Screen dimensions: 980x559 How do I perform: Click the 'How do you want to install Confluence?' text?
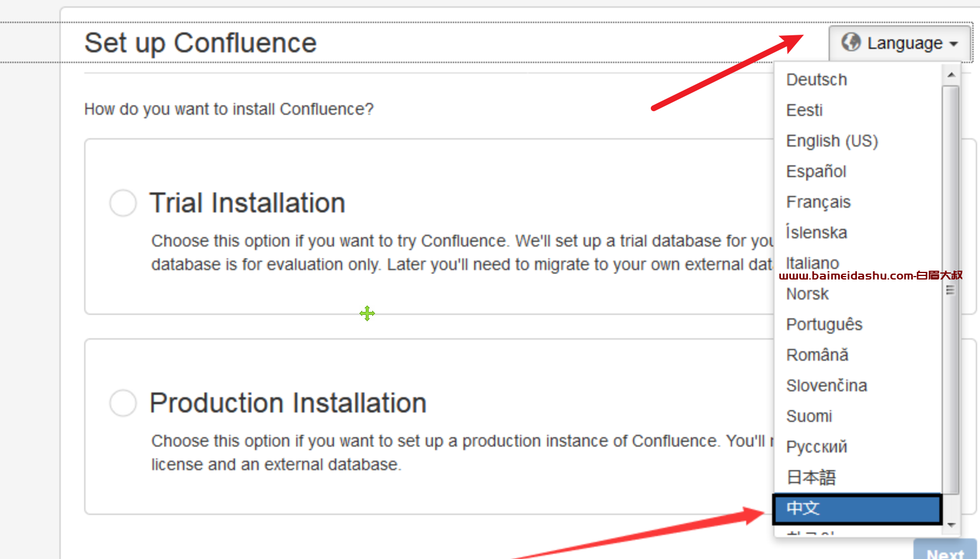pyautogui.click(x=229, y=109)
